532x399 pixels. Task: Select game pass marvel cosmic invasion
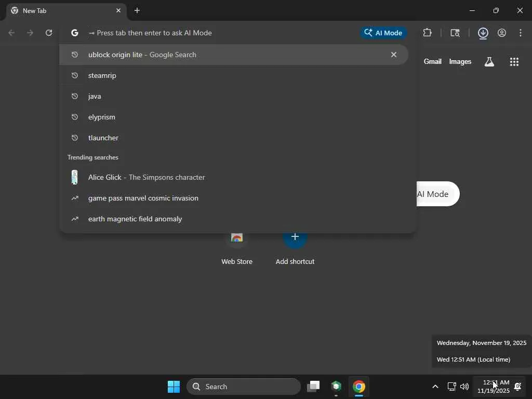[233, 198]
